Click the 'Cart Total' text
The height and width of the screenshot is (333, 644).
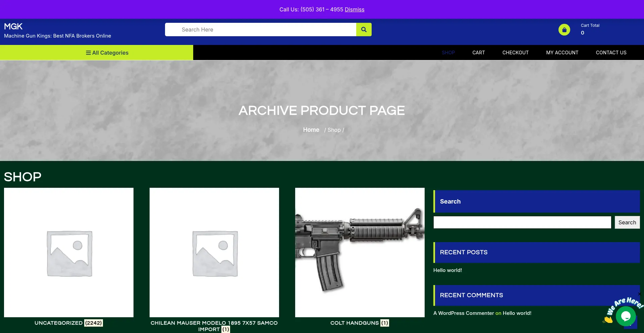pos(590,25)
